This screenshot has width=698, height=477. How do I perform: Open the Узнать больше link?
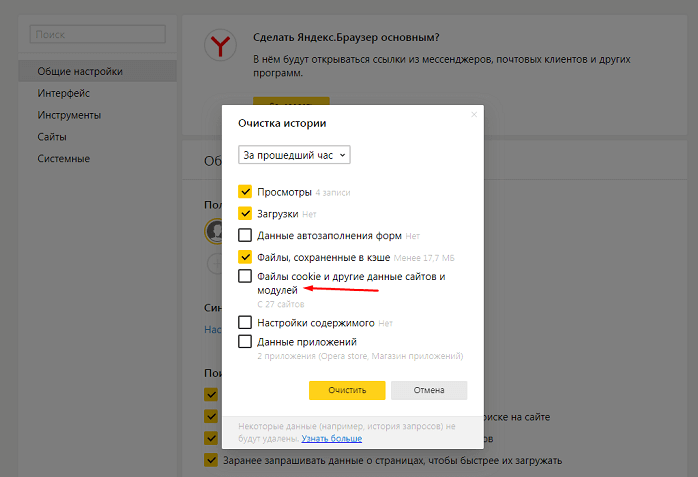tap(332, 439)
